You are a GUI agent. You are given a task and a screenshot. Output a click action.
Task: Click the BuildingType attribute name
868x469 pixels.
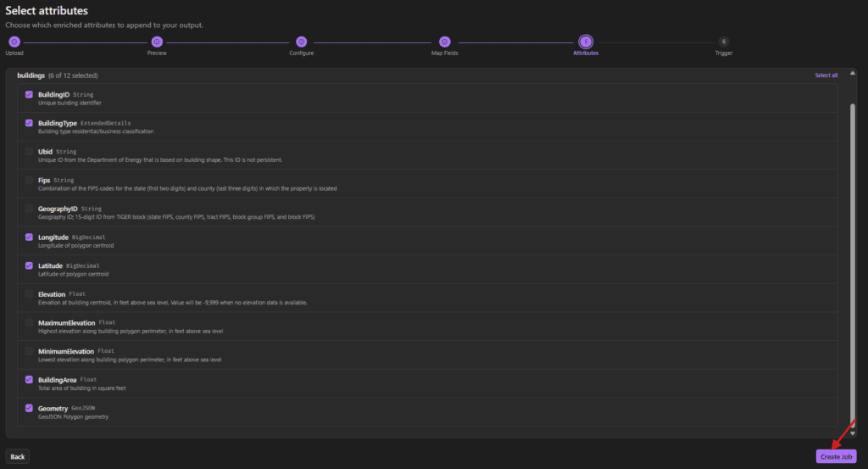point(58,123)
